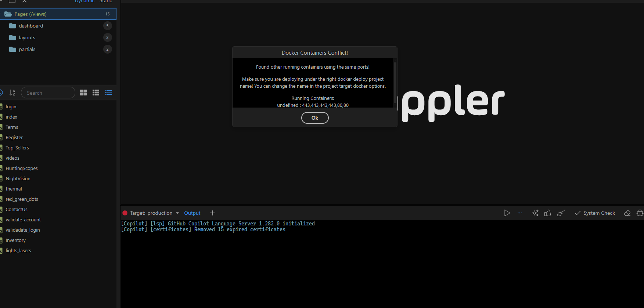644x308 pixels.
Task: Click the bug debug icon
Action: 640,213
